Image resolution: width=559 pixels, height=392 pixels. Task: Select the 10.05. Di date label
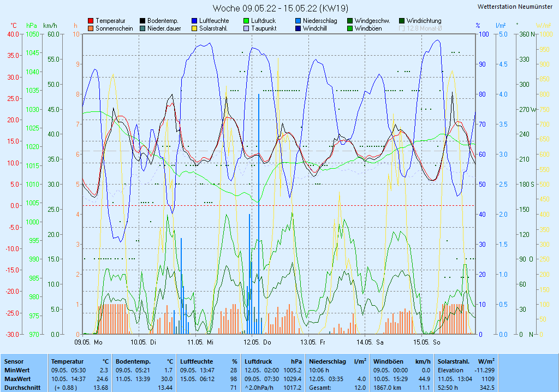144,342
